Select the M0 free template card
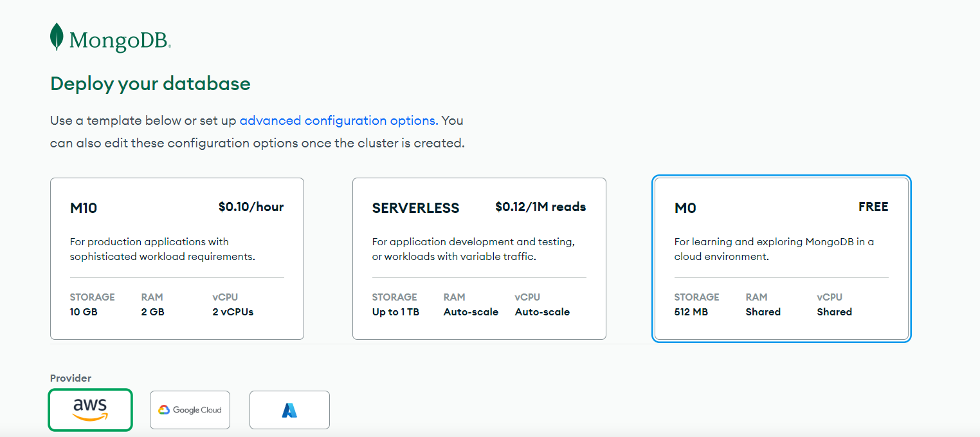 (x=781, y=259)
